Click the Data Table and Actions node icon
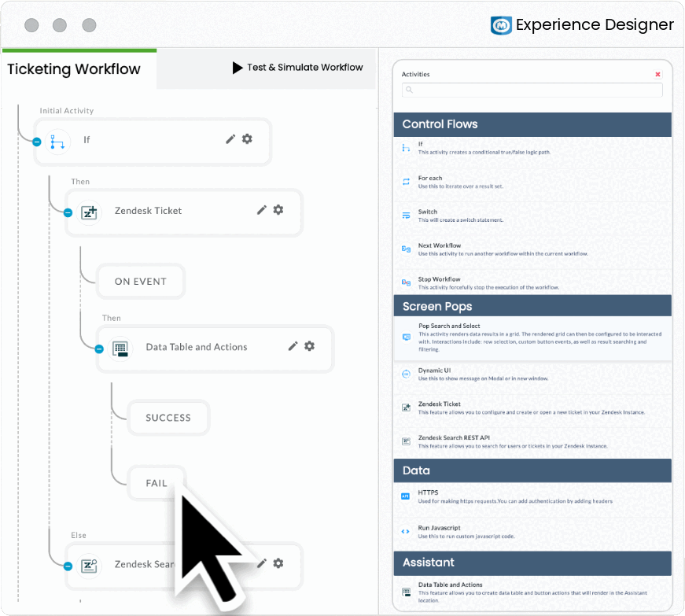Viewport: 685px width, 616px height. (120, 349)
